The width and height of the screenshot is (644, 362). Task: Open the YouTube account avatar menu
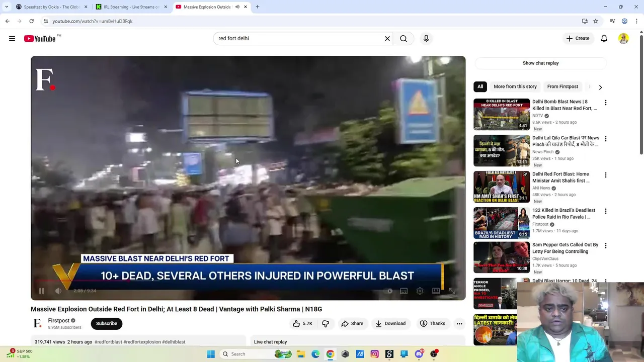click(623, 39)
